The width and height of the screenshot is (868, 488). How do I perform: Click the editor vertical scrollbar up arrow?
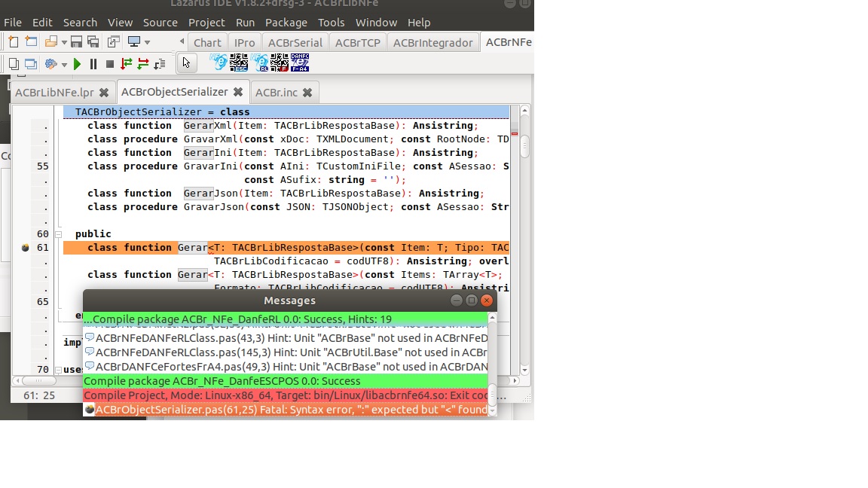pos(524,111)
